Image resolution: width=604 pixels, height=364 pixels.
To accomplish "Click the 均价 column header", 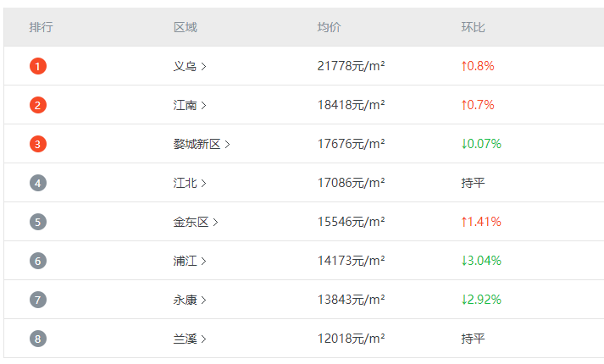I will point(329,27).
